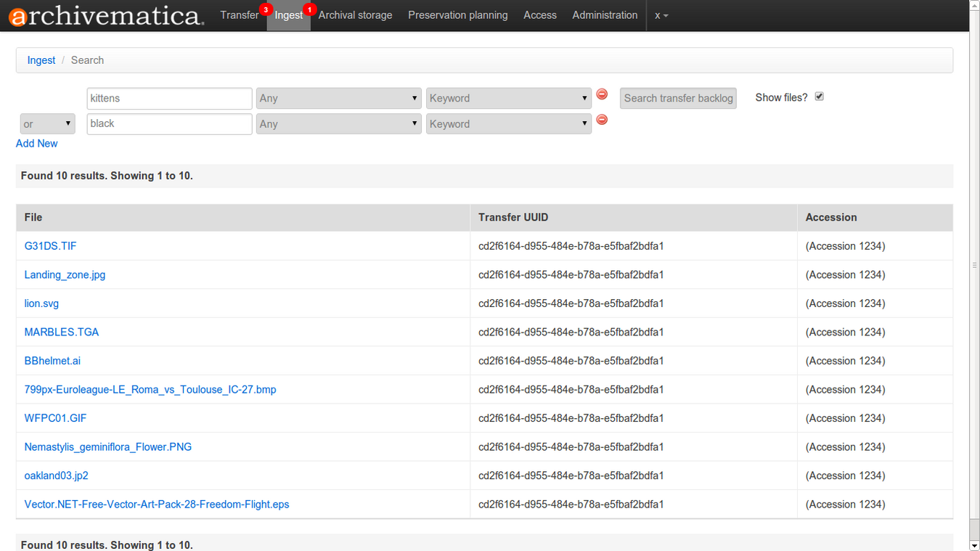Open the G31DS.TIF file link
The width and height of the screenshot is (980, 551).
(50, 245)
